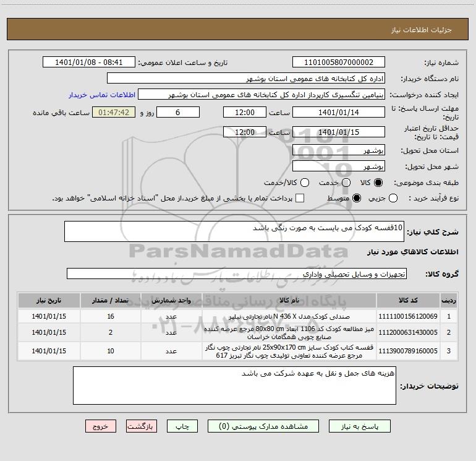Click quantity 10 in row 3
This screenshot has width=476, height=461.
coord(111,351)
